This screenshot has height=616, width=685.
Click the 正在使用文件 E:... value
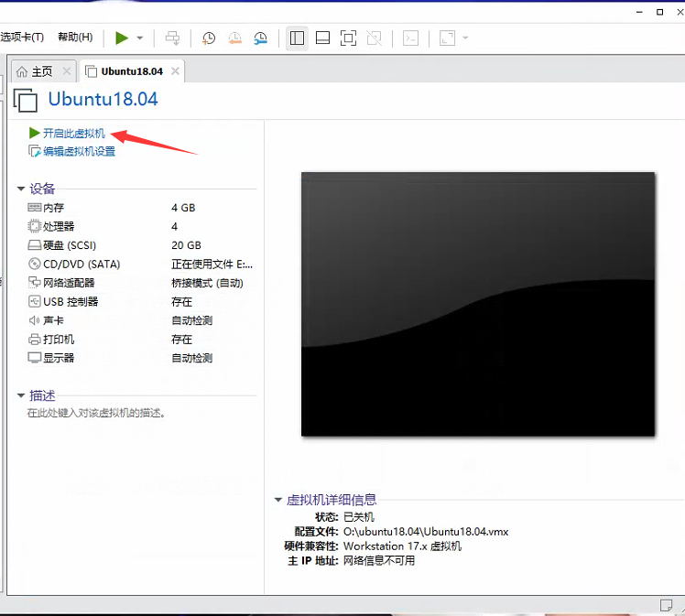click(212, 265)
